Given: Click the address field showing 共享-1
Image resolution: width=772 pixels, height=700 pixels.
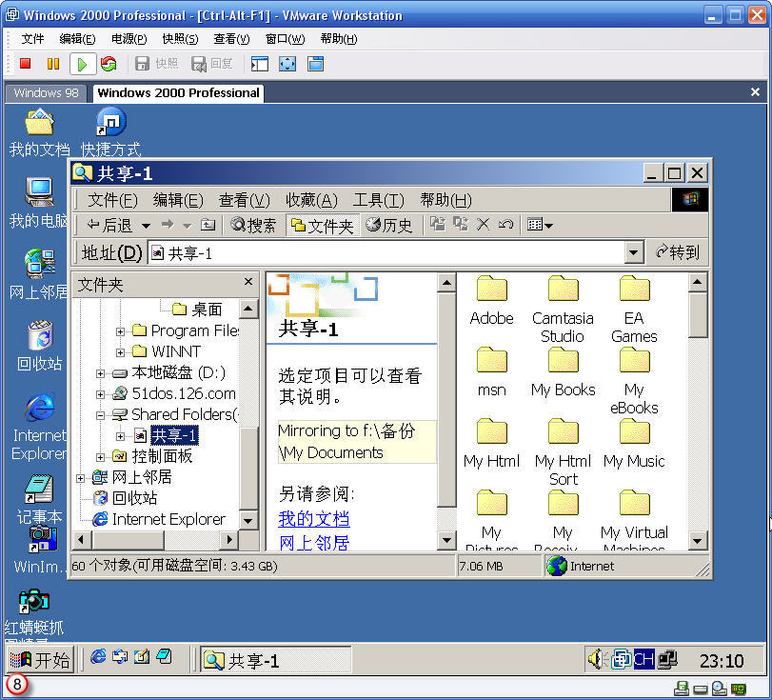Looking at the screenshot, I should coord(386,253).
